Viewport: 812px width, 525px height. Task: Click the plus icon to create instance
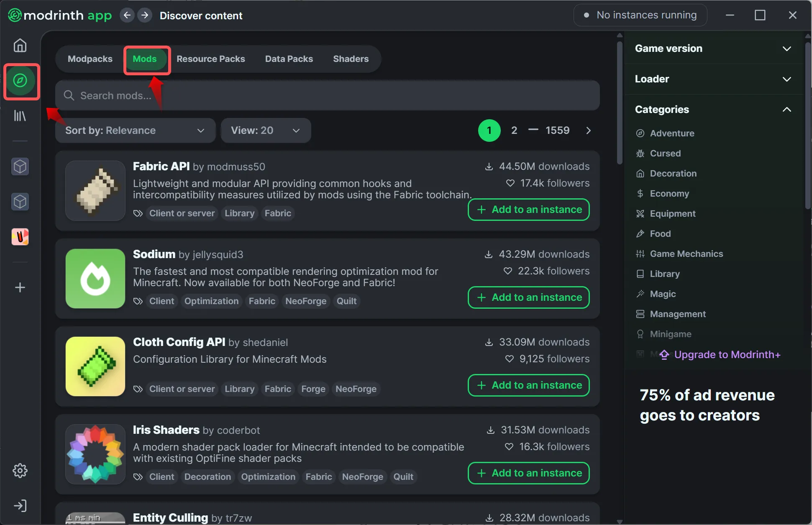tap(20, 287)
